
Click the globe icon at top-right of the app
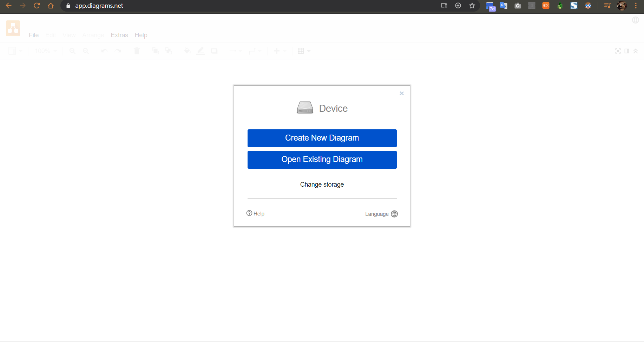pos(636,20)
